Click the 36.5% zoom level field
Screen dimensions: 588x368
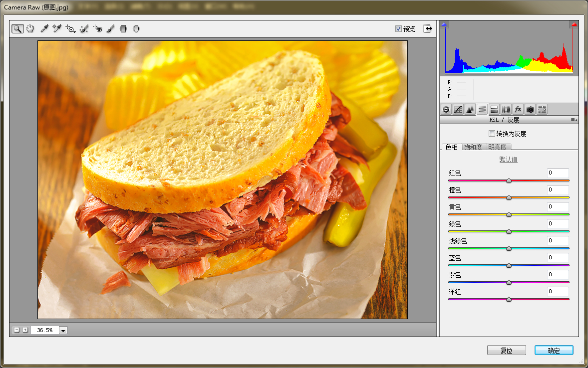(44, 330)
